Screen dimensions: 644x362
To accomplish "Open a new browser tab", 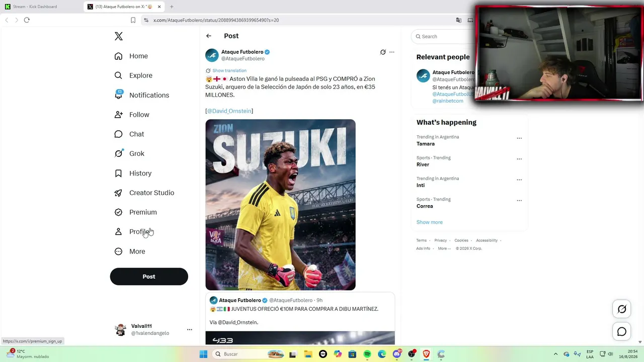I will pyautogui.click(x=172, y=7).
